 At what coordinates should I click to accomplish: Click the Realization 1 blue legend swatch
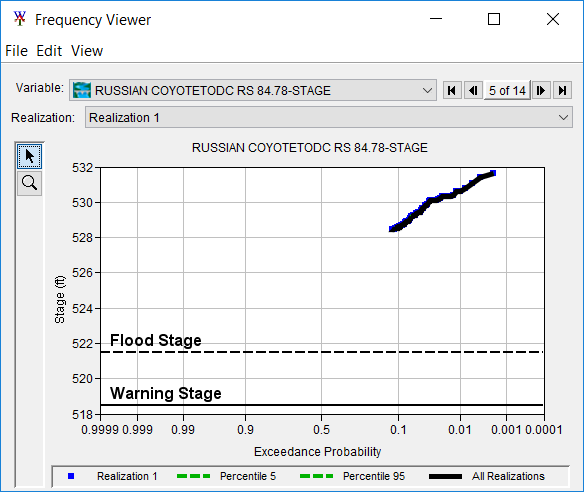(71, 476)
